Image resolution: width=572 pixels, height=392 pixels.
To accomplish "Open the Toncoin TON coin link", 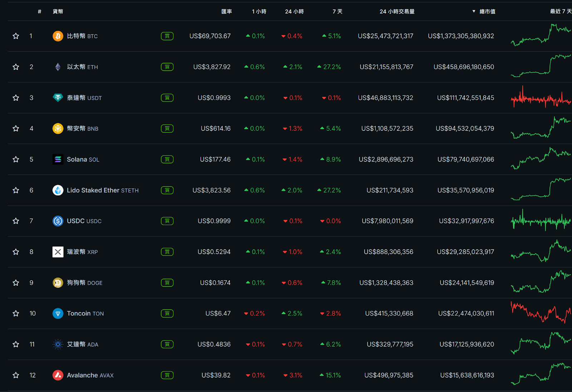I will [85, 313].
